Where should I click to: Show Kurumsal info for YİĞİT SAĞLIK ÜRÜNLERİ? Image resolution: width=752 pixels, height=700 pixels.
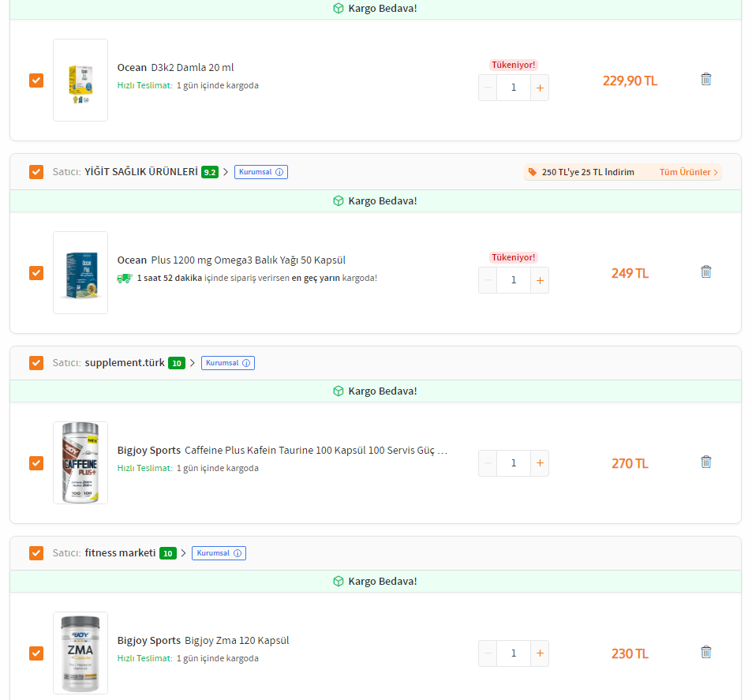(261, 172)
